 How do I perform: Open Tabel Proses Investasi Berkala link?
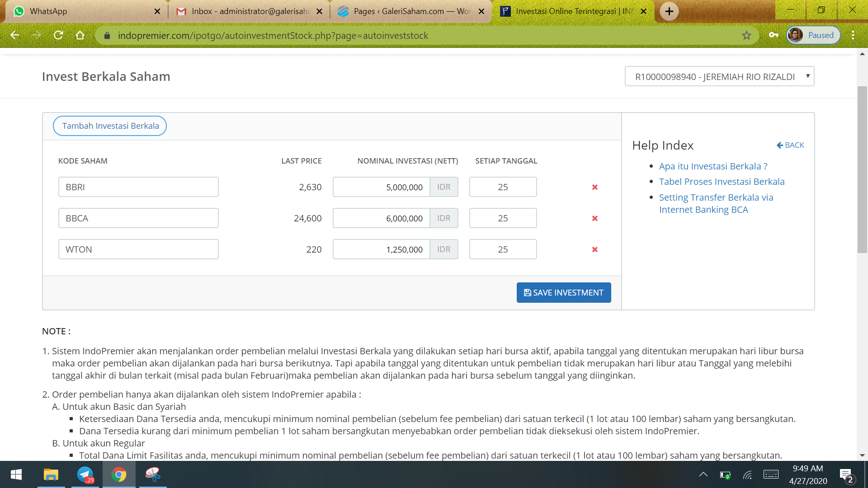tap(722, 182)
